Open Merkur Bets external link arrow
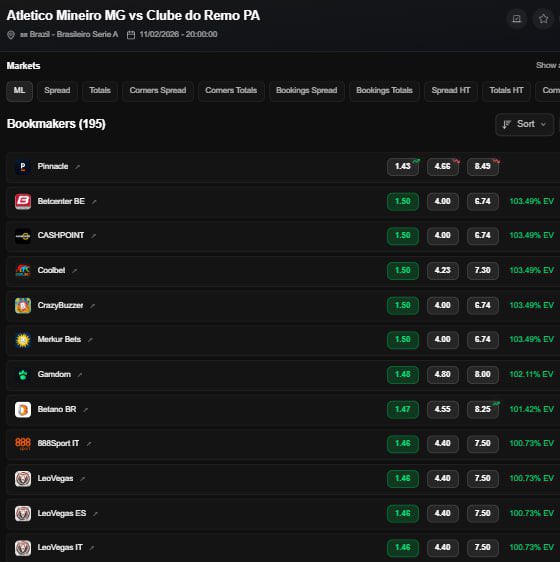 coord(90,340)
